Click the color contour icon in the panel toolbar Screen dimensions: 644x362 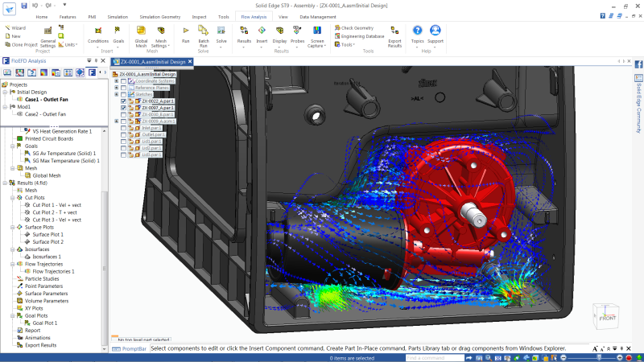43,72
